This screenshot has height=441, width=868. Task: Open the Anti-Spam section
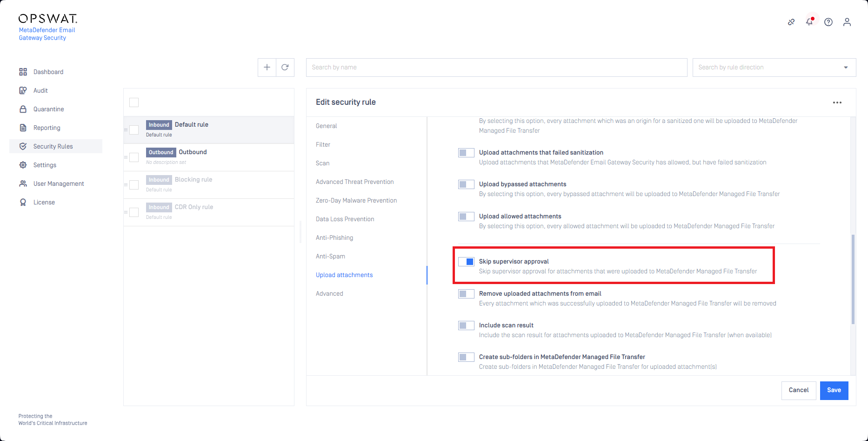(330, 256)
